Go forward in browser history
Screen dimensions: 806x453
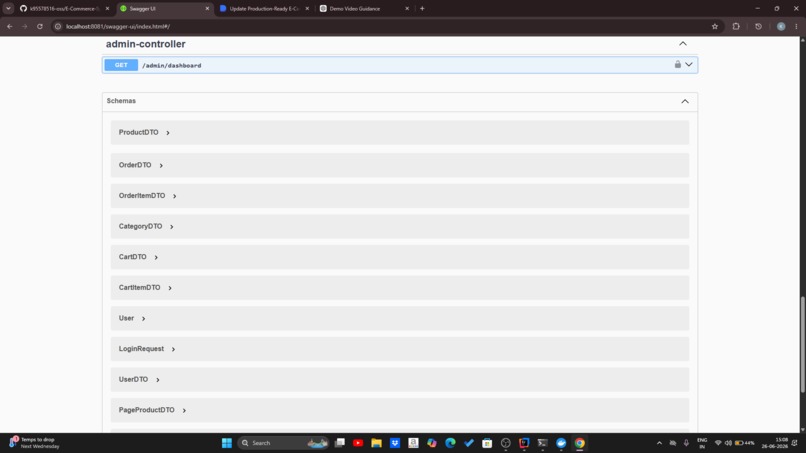click(25, 26)
